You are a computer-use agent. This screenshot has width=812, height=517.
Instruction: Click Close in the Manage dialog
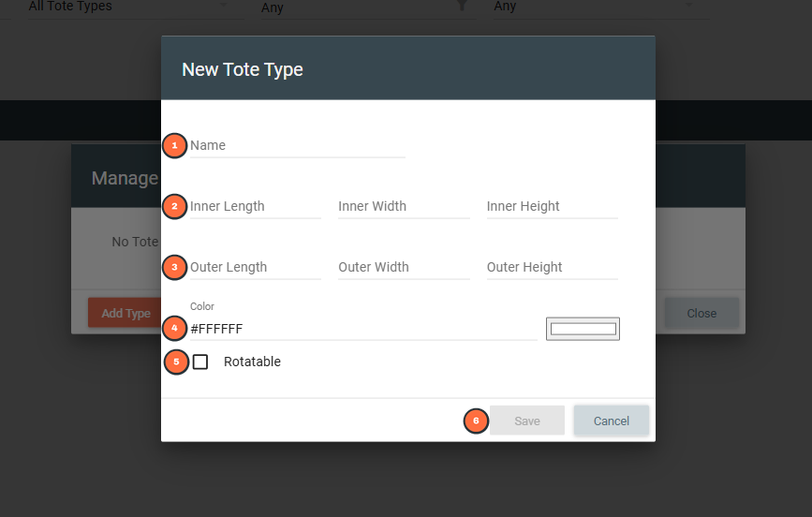pyautogui.click(x=701, y=313)
